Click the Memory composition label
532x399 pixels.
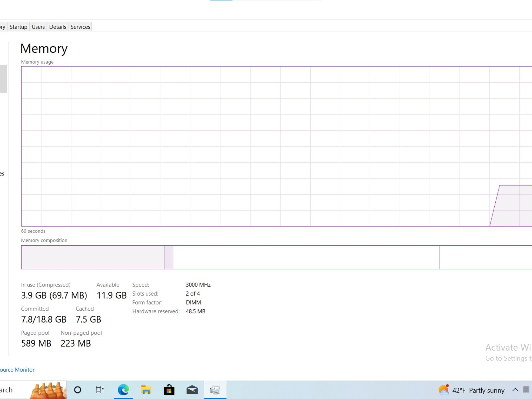(44, 240)
